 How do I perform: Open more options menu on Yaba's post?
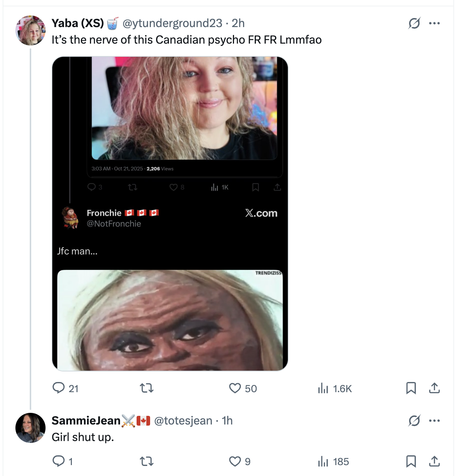(x=434, y=23)
